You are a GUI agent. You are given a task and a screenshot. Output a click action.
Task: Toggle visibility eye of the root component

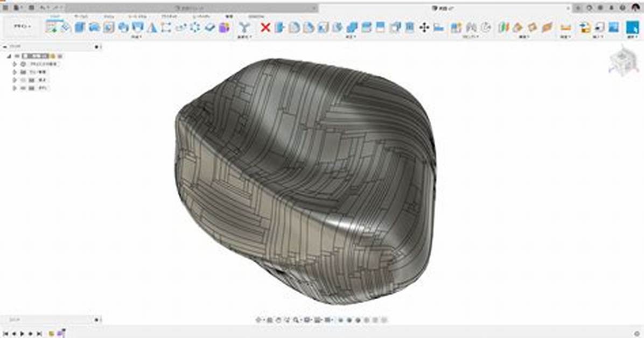click(x=17, y=57)
